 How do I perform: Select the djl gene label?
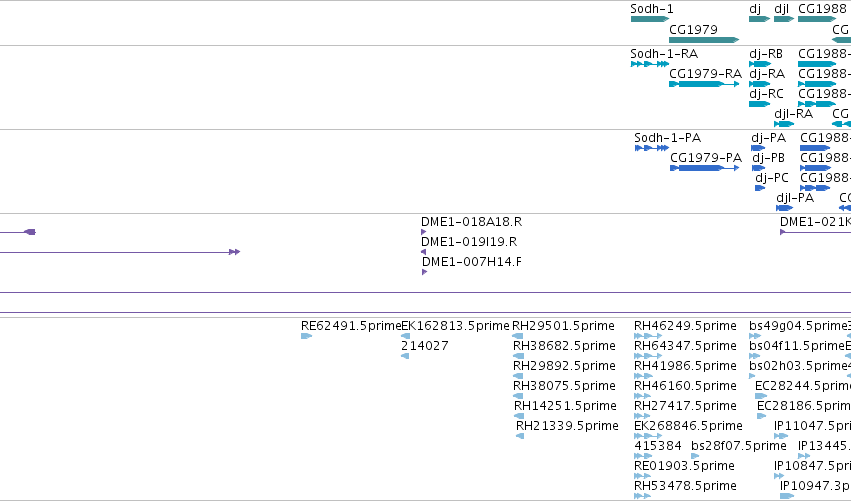782,9
